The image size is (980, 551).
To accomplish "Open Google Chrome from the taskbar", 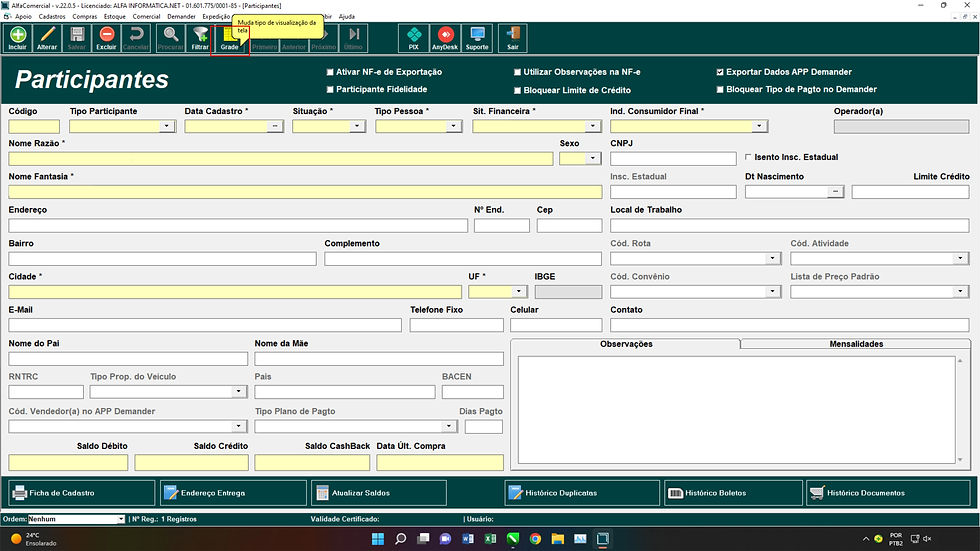I will pyautogui.click(x=535, y=539).
